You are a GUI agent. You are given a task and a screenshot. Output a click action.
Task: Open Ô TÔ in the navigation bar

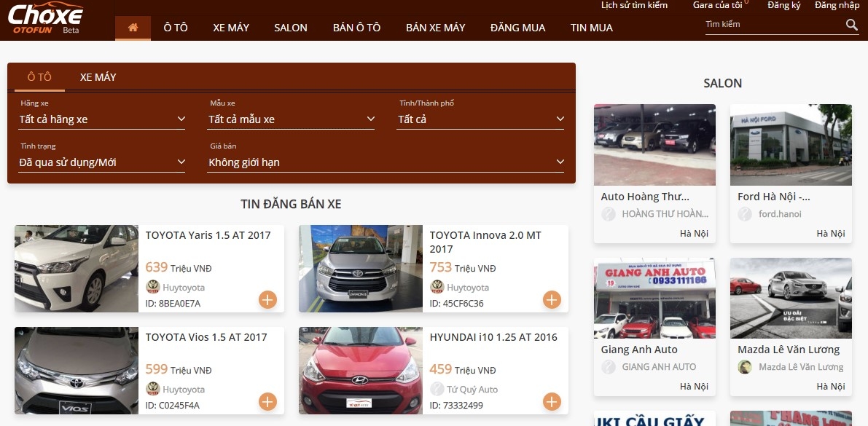click(x=176, y=28)
